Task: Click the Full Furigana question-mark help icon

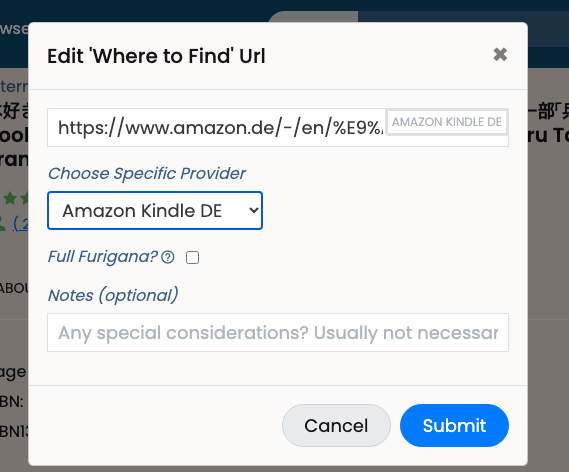Action: point(168,257)
